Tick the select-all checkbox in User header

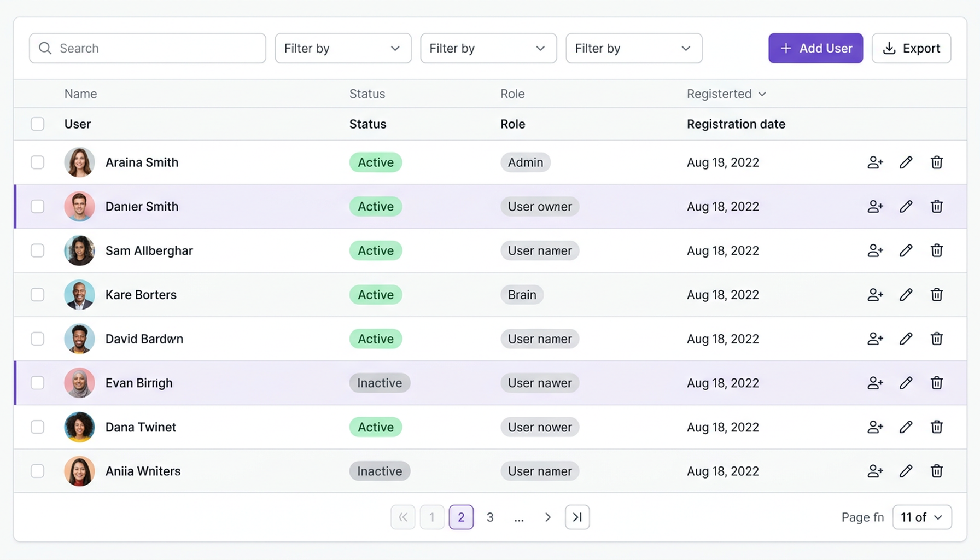point(37,124)
